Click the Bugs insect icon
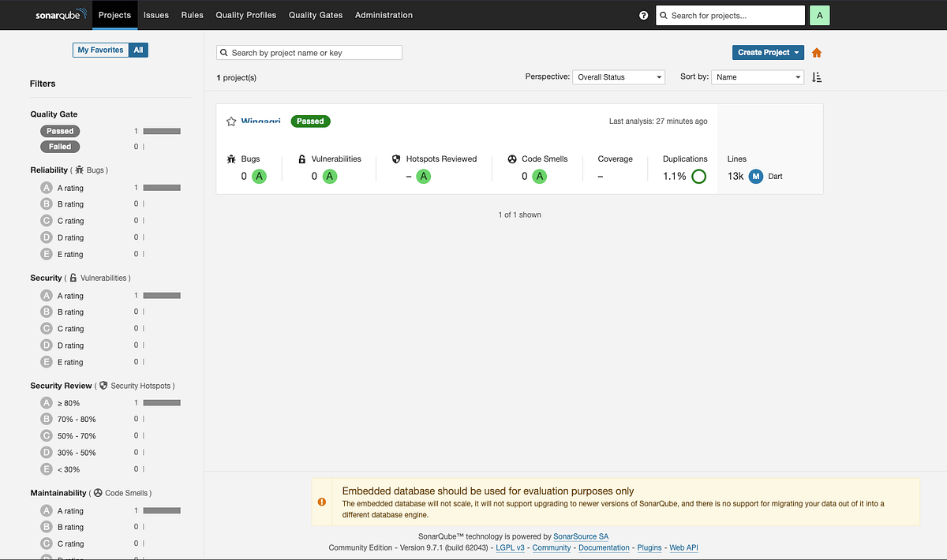This screenshot has width=947, height=560. click(230, 159)
